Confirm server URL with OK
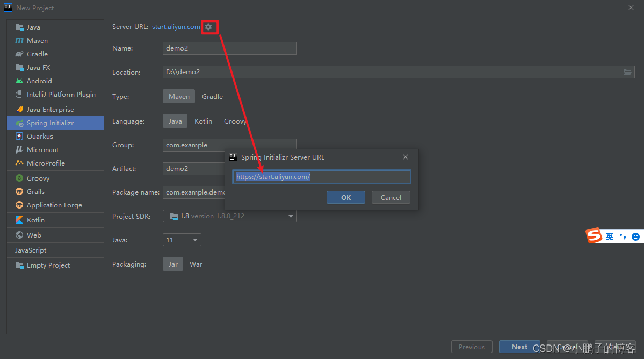The height and width of the screenshot is (359, 644). click(x=346, y=198)
